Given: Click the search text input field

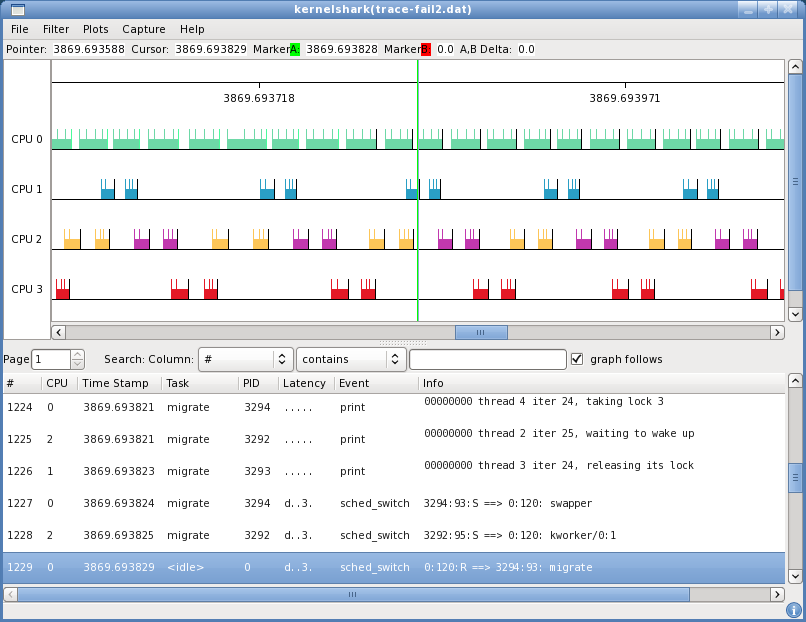Looking at the screenshot, I should coord(487,359).
